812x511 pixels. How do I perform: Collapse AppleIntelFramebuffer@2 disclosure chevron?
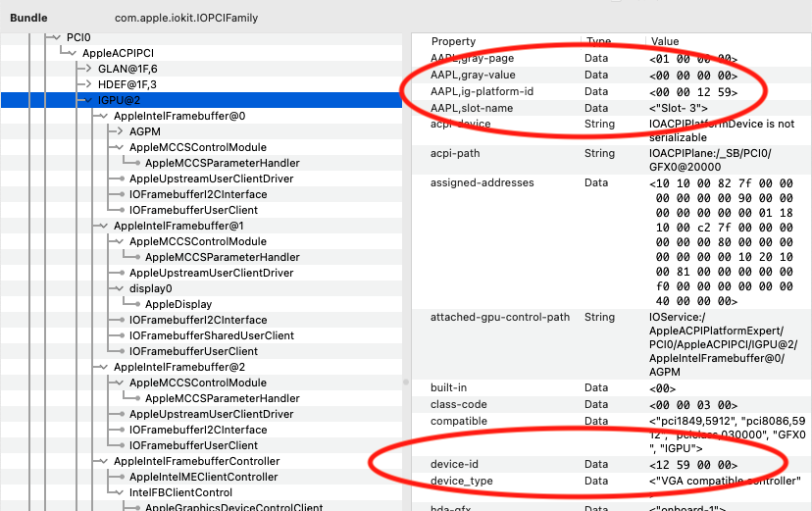pos(104,367)
